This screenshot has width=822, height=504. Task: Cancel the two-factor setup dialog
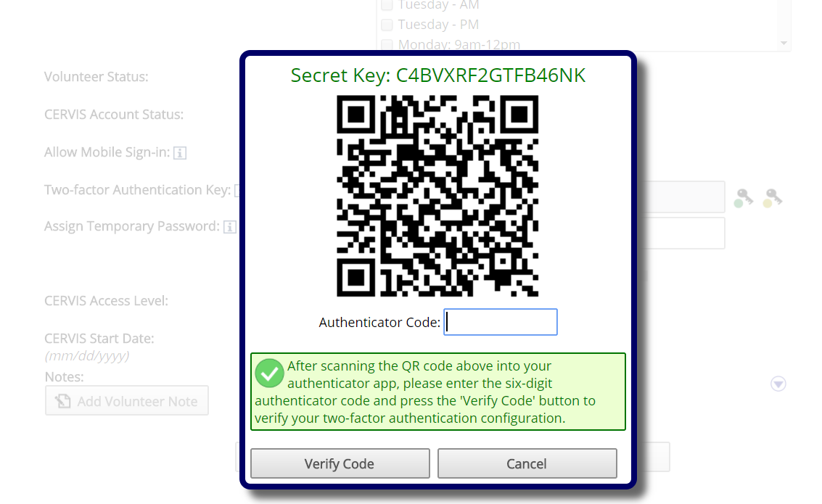527,463
